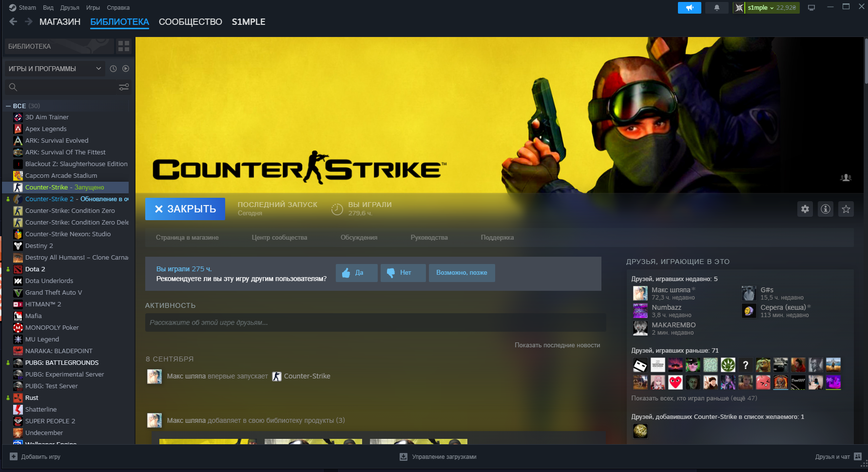Open Показать последние новости link
868x472 pixels.
click(x=557, y=345)
